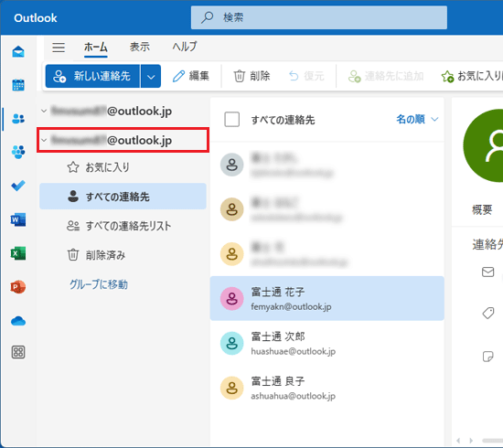The image size is (503, 448).
Task: Open Mail from the left app bar
Action: click(x=18, y=51)
